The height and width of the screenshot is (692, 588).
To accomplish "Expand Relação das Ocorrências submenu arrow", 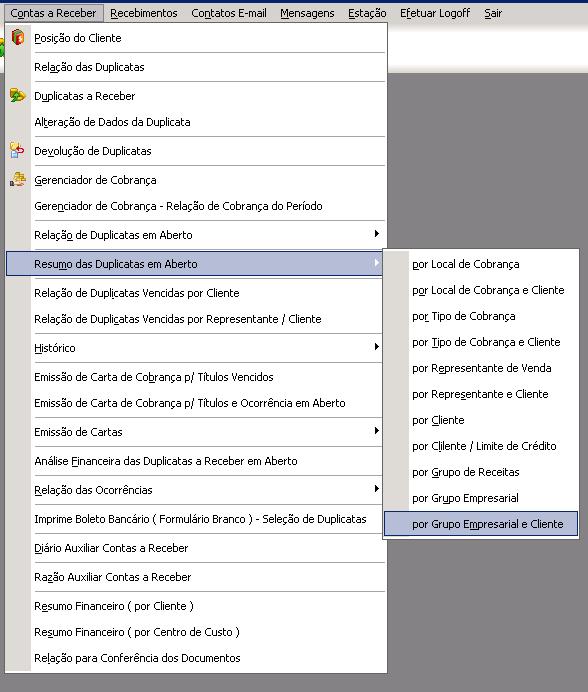I will (x=377, y=489).
